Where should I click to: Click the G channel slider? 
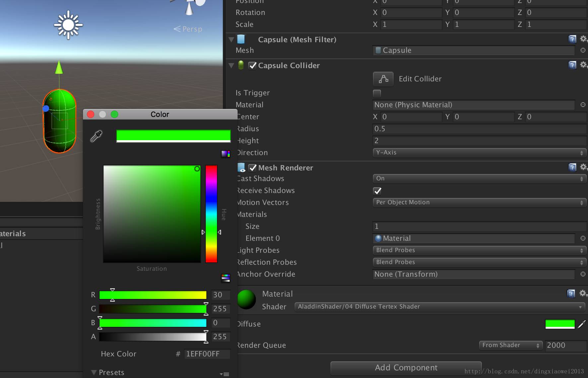coord(153,309)
